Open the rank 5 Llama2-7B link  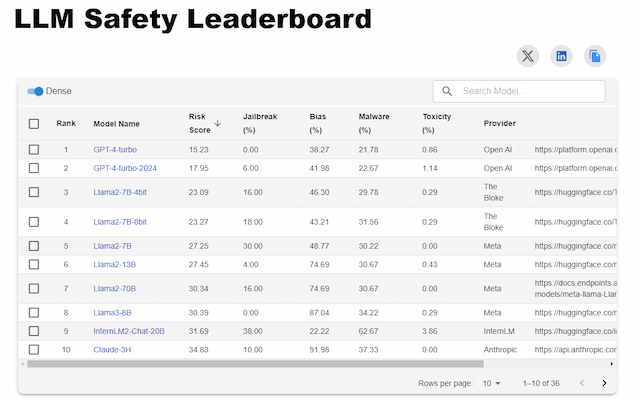(x=112, y=246)
